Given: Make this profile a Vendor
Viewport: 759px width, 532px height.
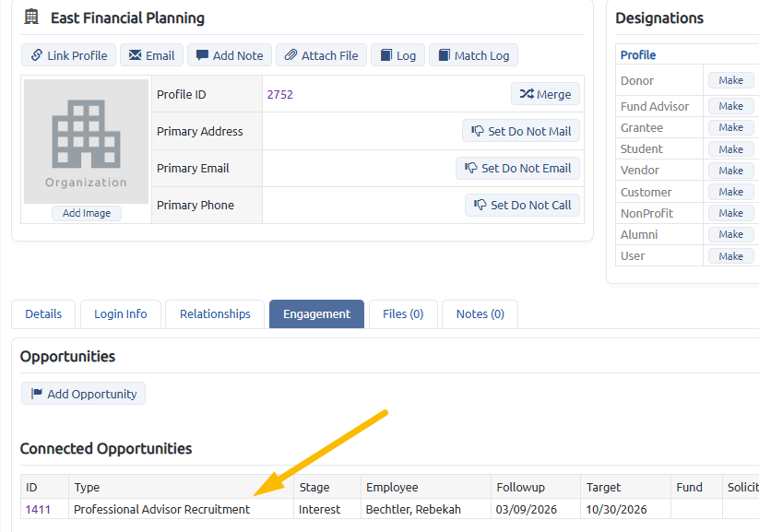Looking at the screenshot, I should click(730, 171).
